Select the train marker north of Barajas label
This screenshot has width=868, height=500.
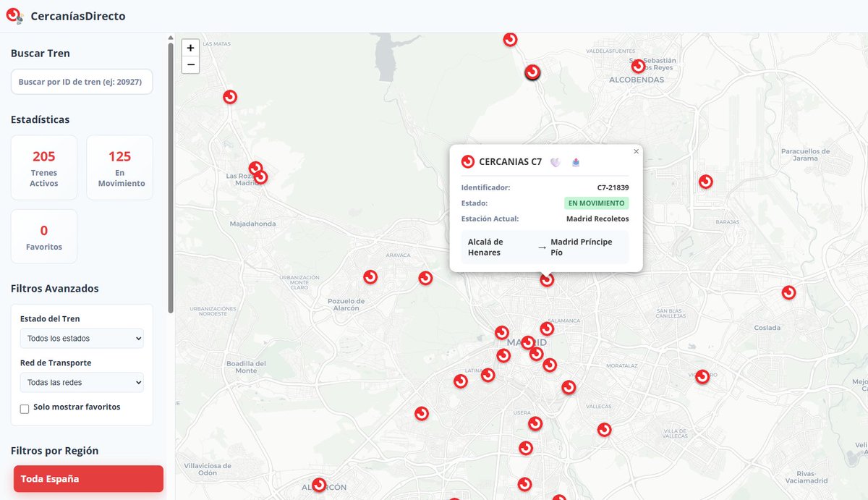click(x=705, y=182)
